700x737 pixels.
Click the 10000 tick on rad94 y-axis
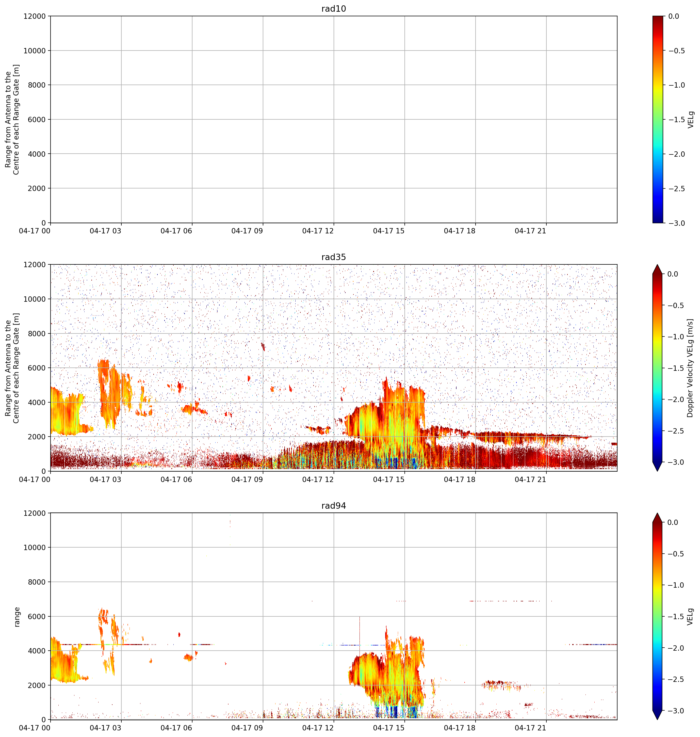pos(35,548)
